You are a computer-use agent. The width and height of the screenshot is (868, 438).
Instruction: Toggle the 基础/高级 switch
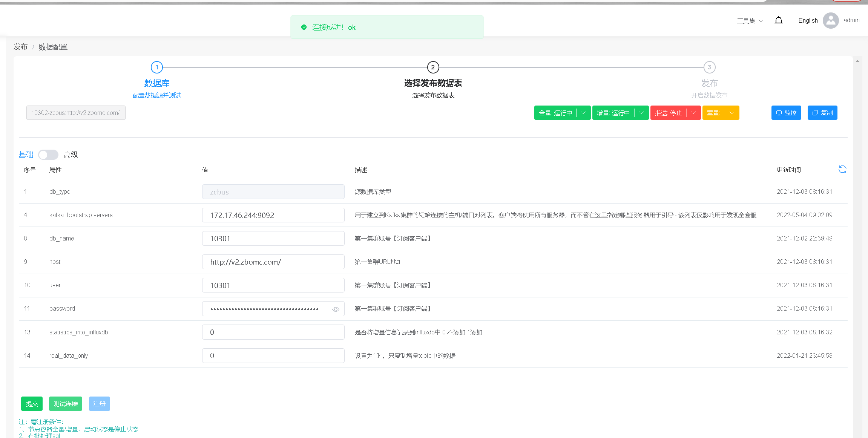[x=48, y=155]
